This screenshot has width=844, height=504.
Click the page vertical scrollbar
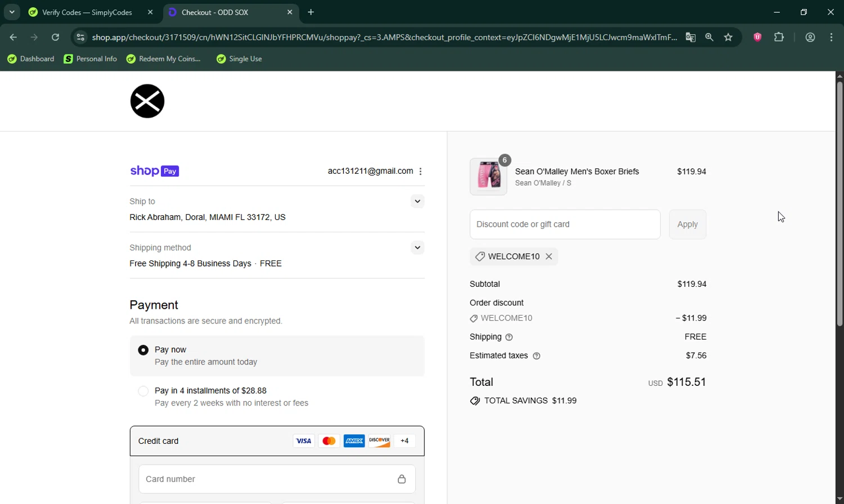coord(839,204)
